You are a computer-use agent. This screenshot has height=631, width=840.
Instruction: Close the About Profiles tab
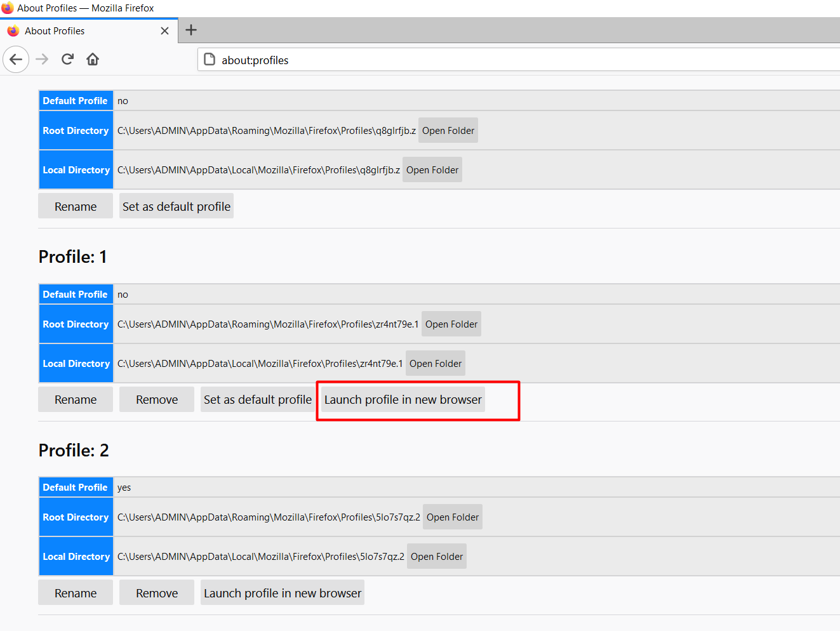click(x=164, y=31)
